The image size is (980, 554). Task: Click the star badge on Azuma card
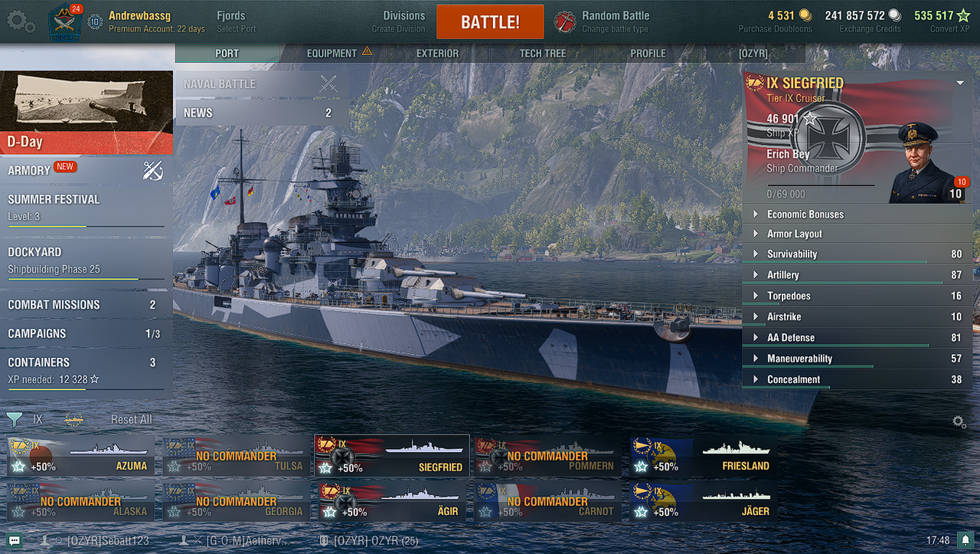18,467
